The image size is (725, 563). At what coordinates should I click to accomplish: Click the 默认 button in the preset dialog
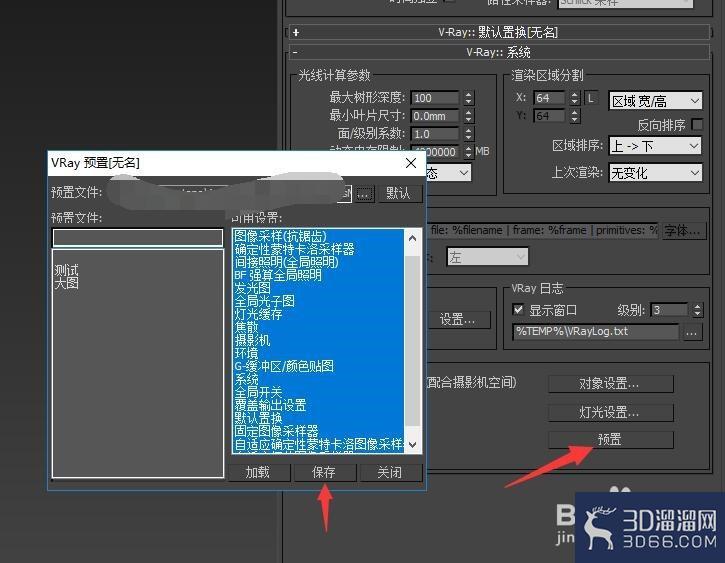[x=400, y=193]
